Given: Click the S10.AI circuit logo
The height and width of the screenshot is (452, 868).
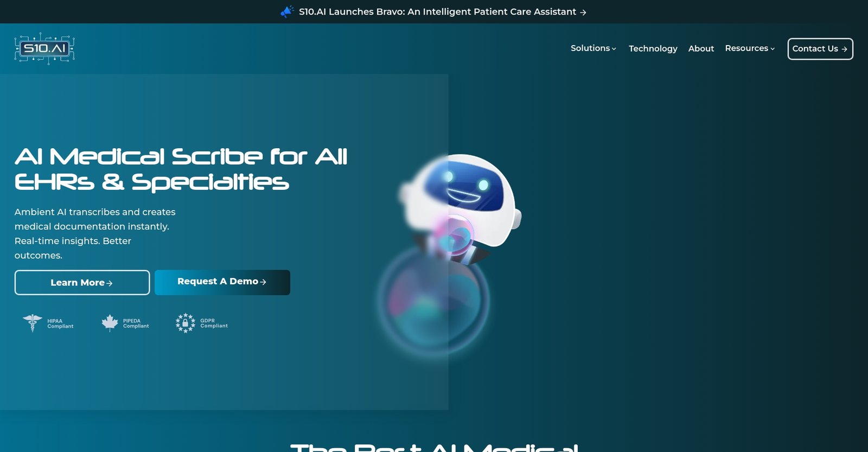Looking at the screenshot, I should [x=44, y=49].
